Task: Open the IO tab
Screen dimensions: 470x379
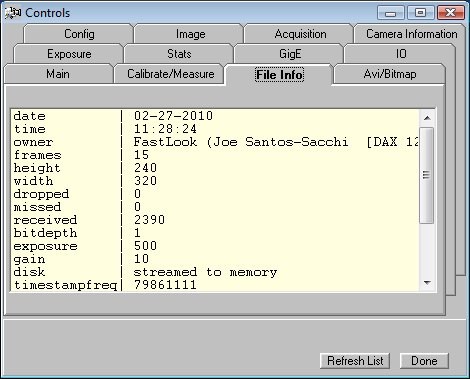Action: click(x=400, y=54)
